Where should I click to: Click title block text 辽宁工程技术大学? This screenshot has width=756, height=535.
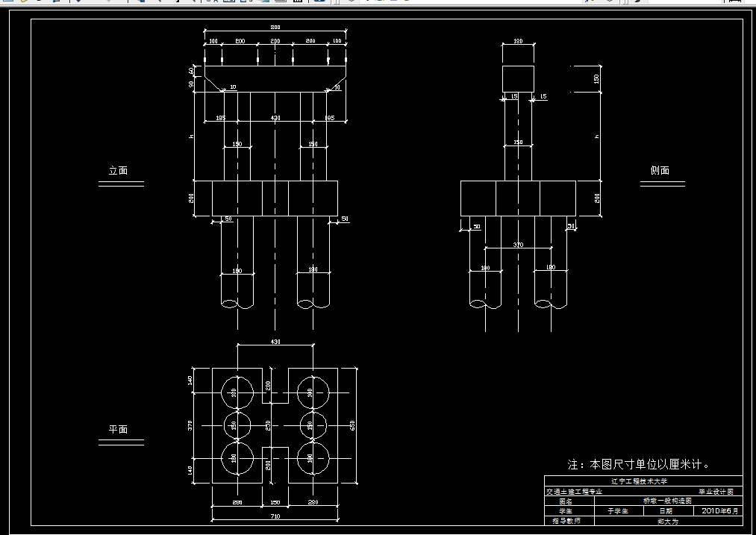point(640,481)
